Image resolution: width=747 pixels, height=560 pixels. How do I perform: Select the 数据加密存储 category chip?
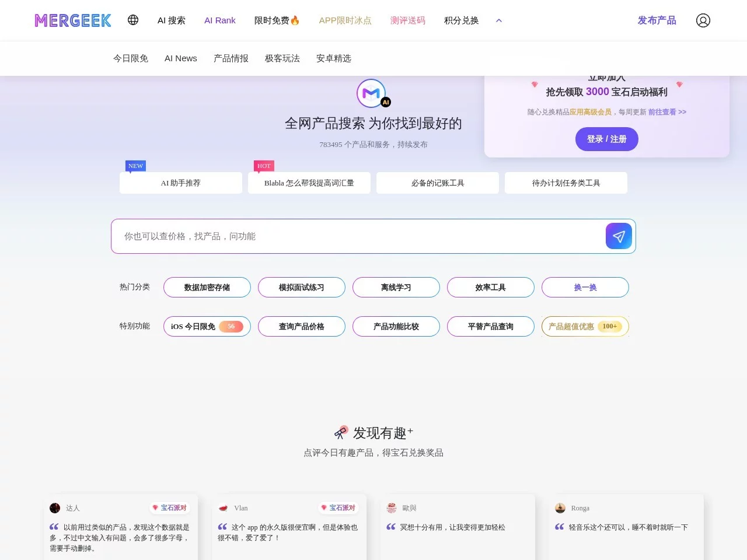207,288
